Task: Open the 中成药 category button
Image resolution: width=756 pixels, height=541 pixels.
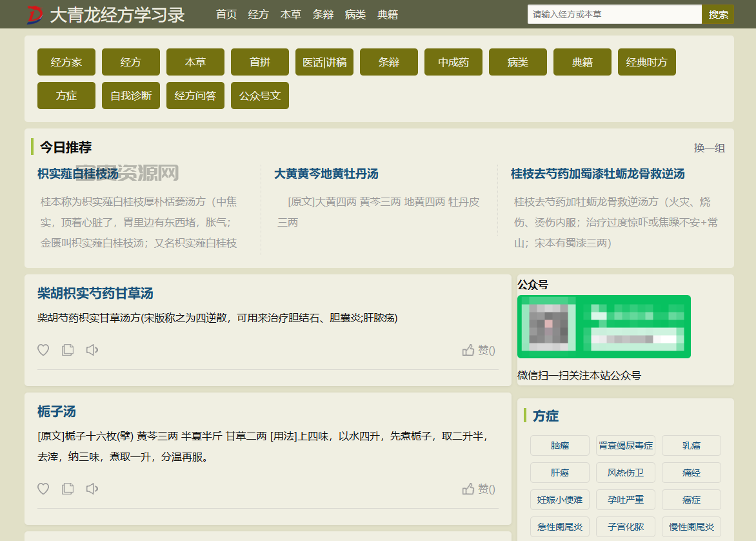Action: pos(453,62)
